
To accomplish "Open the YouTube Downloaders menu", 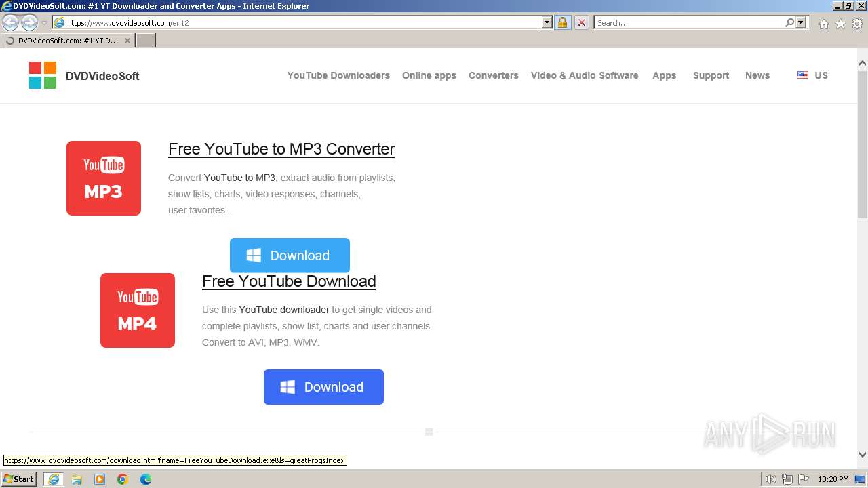I will coord(338,75).
